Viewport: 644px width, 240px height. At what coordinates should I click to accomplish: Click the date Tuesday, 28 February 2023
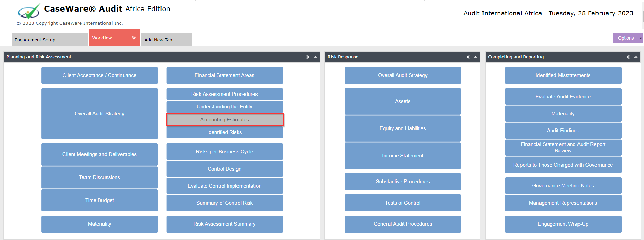(591, 13)
